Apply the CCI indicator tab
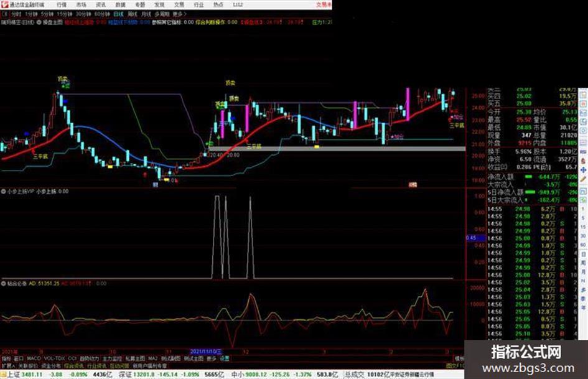This screenshot has height=379, width=588. (72, 358)
